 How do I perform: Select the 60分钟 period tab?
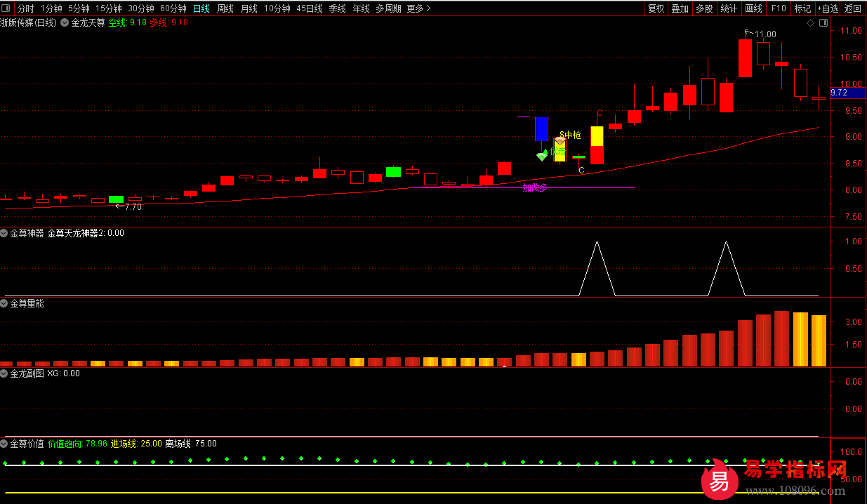click(x=173, y=8)
